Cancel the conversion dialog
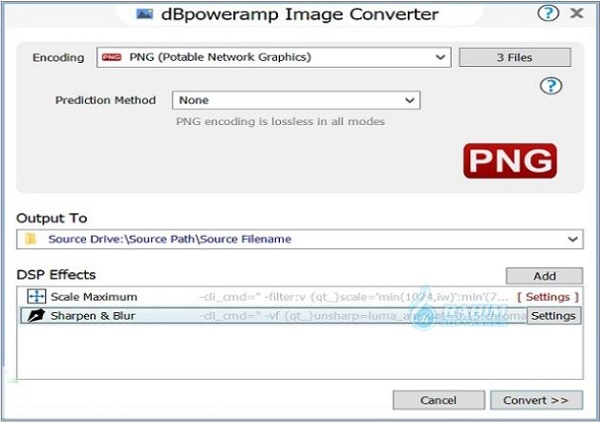This screenshot has height=422, width=600. point(439,400)
